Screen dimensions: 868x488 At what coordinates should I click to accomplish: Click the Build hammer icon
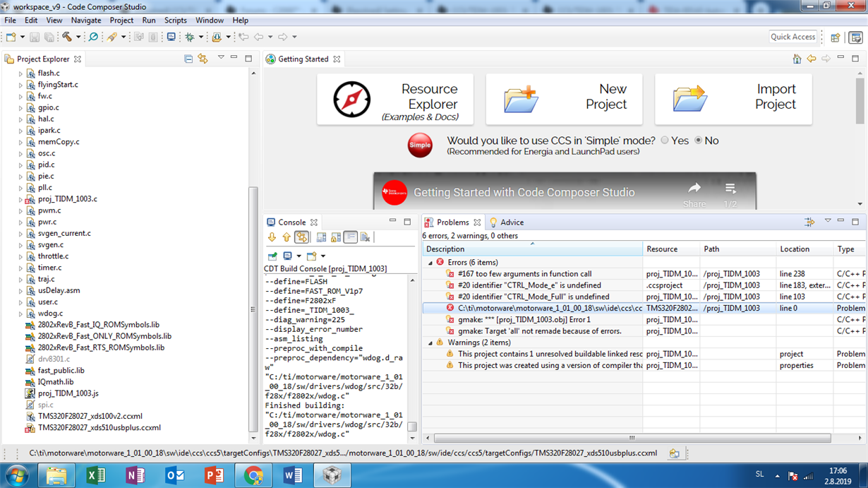[x=67, y=37]
